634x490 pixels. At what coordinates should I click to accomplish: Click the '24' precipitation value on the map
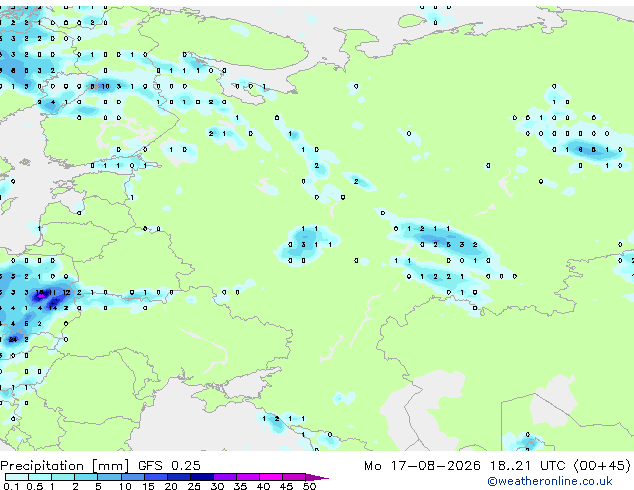pyautogui.click(x=13, y=339)
